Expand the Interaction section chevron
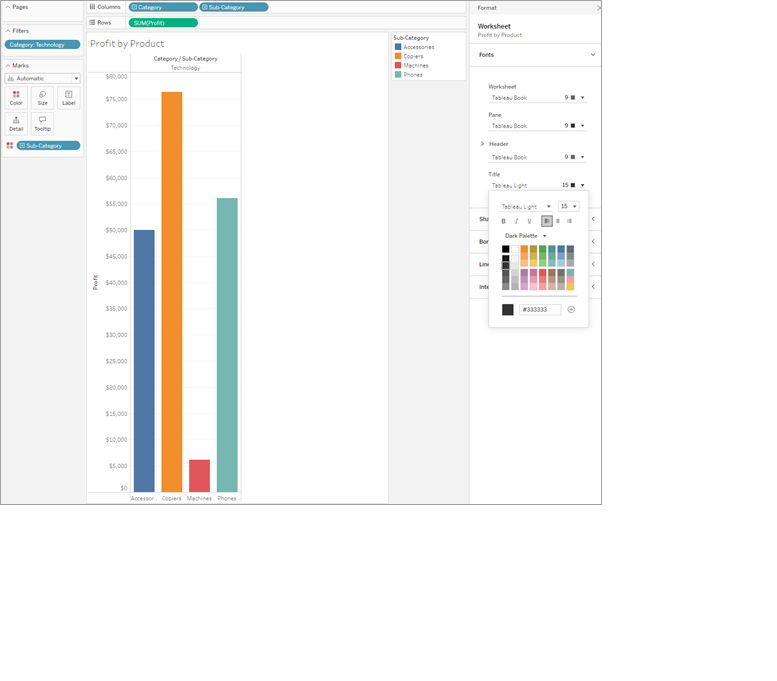 point(593,286)
